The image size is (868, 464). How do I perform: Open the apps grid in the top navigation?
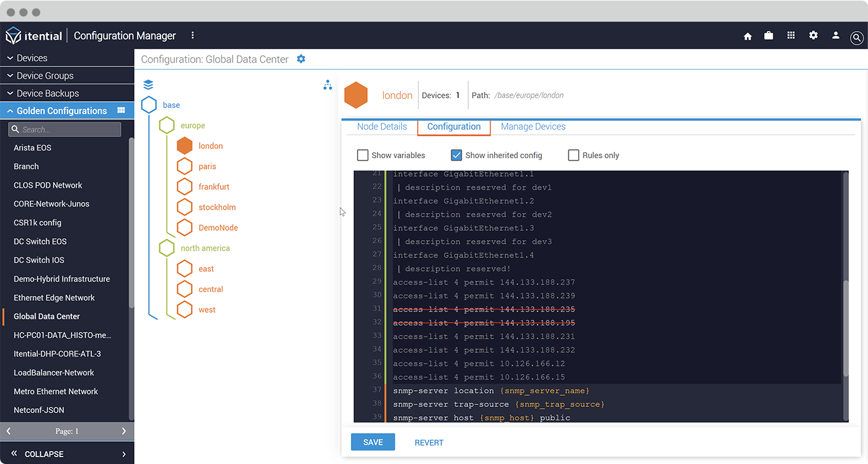click(791, 35)
